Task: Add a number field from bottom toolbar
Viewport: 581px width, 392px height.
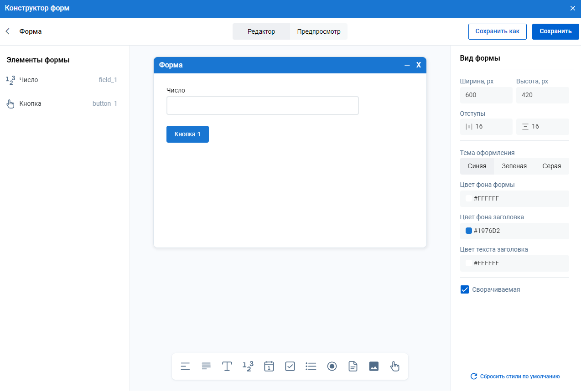Action: point(248,366)
